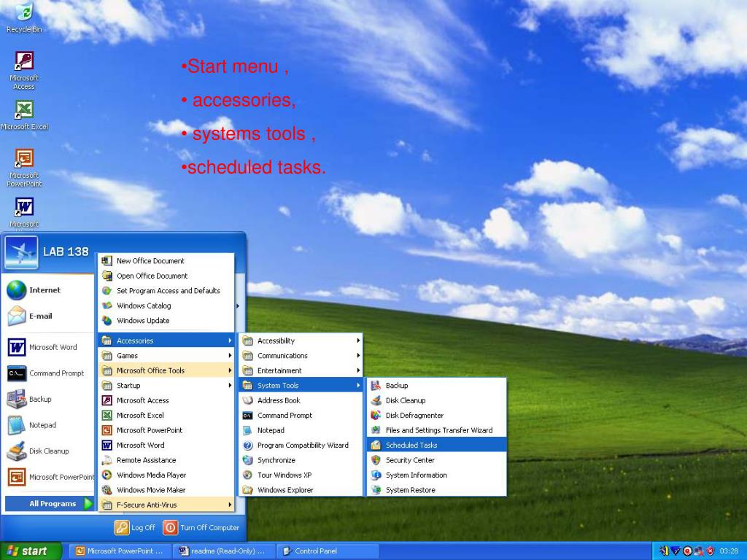Select Backup in System Tools submenu

pos(437,385)
